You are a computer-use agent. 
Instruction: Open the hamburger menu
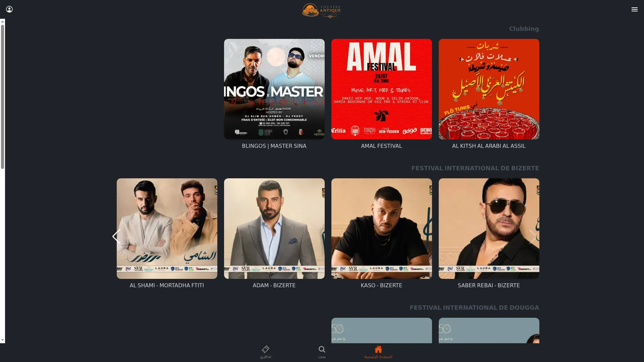coord(634,9)
